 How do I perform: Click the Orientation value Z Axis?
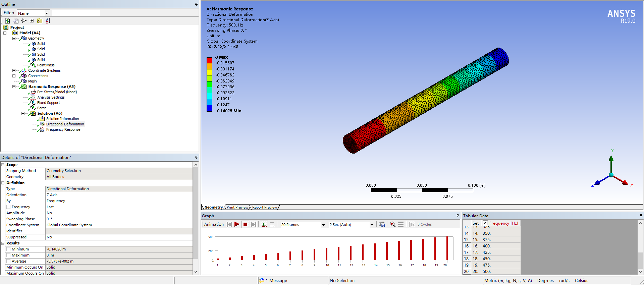coord(119,195)
